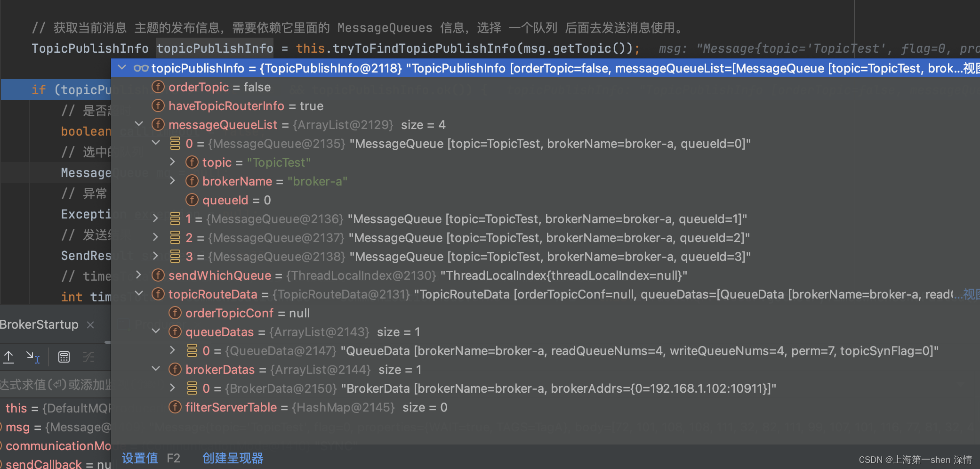Click the filterServerTable field icon

click(x=175, y=407)
